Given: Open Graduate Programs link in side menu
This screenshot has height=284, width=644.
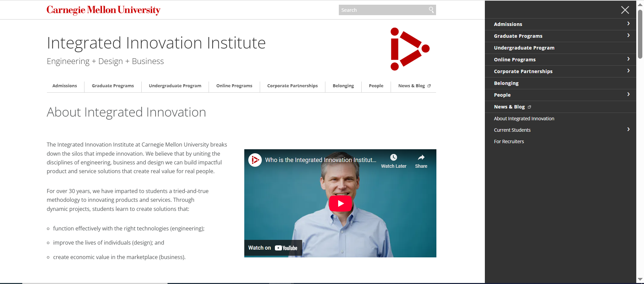Looking at the screenshot, I should click(x=518, y=36).
